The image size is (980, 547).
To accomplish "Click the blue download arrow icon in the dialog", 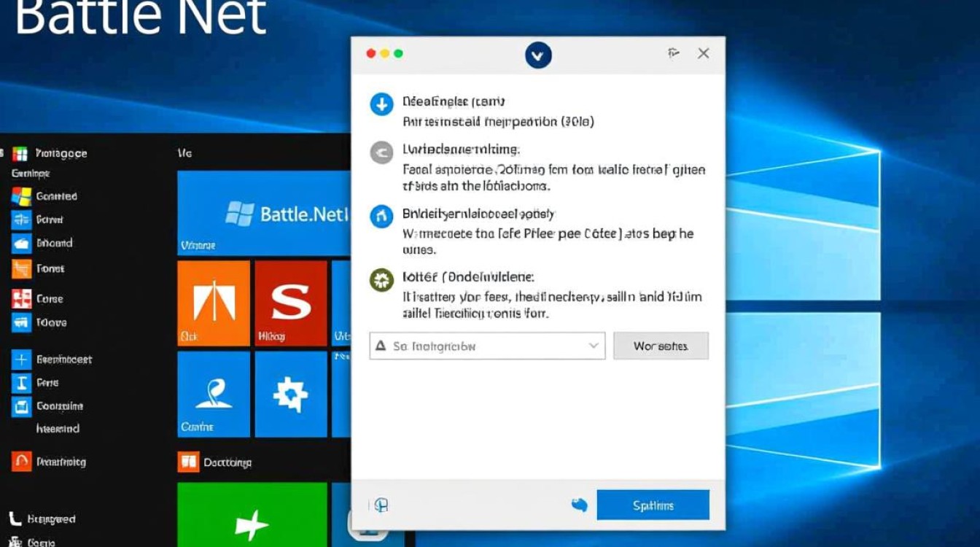I will 381,104.
